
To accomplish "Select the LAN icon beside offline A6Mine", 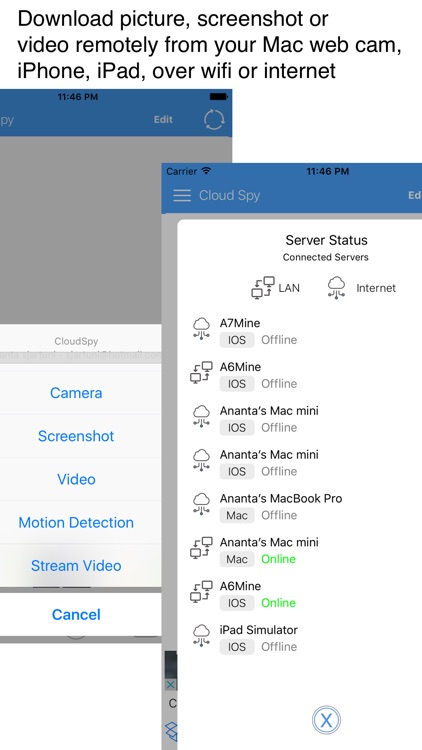I will pyautogui.click(x=201, y=373).
